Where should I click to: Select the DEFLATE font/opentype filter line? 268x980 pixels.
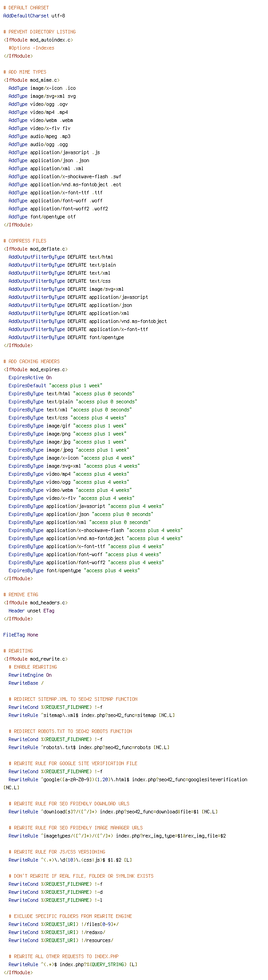tap(66, 337)
